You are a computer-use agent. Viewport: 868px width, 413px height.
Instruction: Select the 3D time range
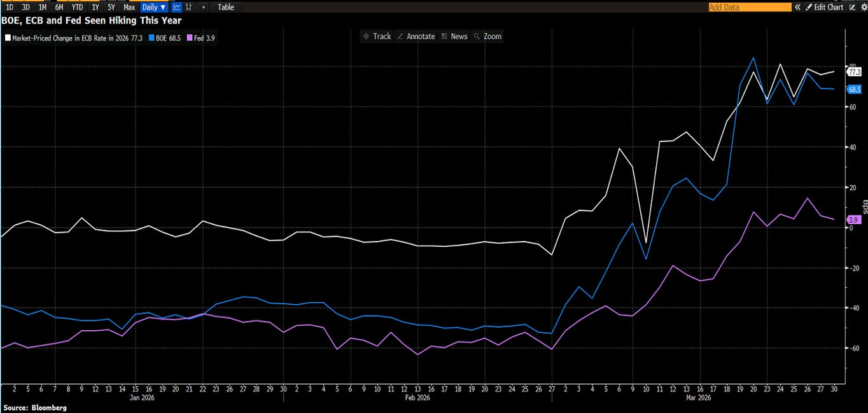[25, 7]
